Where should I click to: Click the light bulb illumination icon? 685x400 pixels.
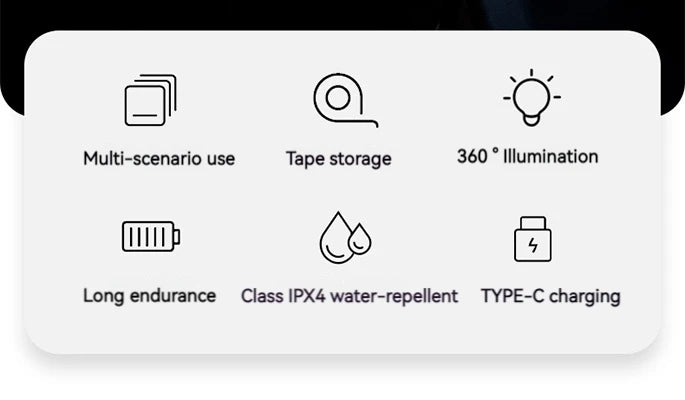(531, 100)
